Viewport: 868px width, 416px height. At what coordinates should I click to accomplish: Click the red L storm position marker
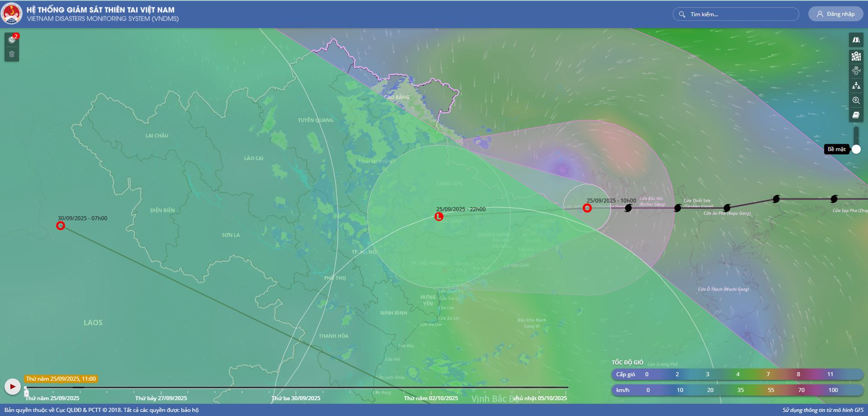pyautogui.click(x=439, y=217)
